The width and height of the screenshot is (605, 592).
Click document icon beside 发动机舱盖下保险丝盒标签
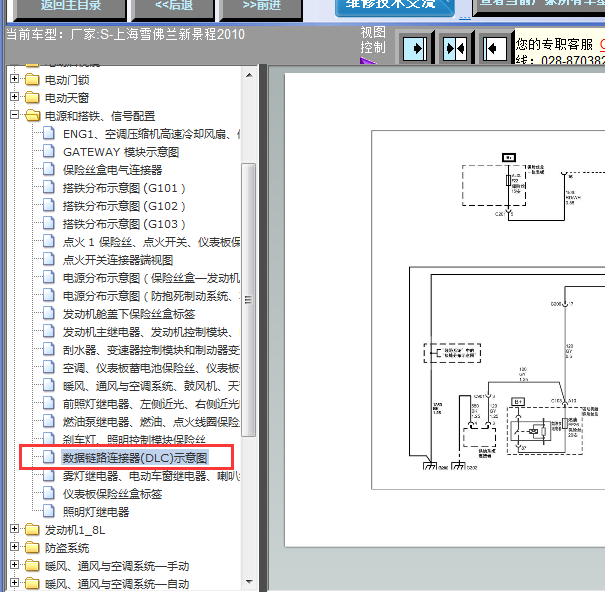pyautogui.click(x=49, y=313)
